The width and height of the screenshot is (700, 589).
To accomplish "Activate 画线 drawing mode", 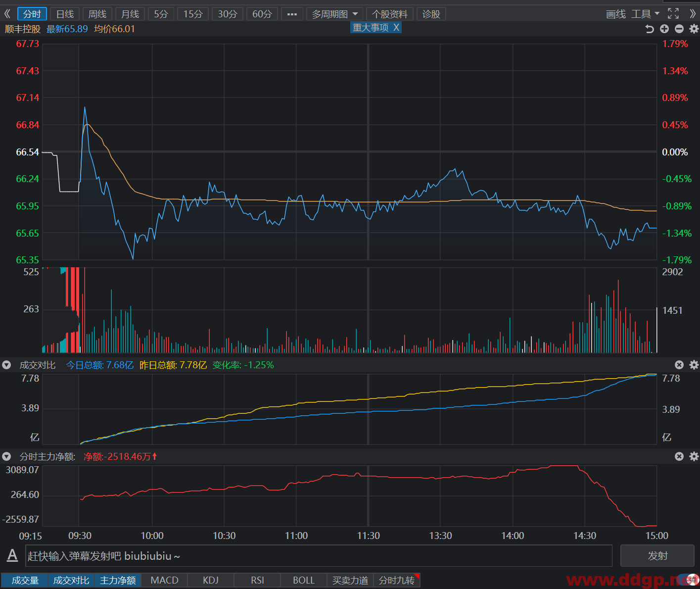I will tap(616, 14).
